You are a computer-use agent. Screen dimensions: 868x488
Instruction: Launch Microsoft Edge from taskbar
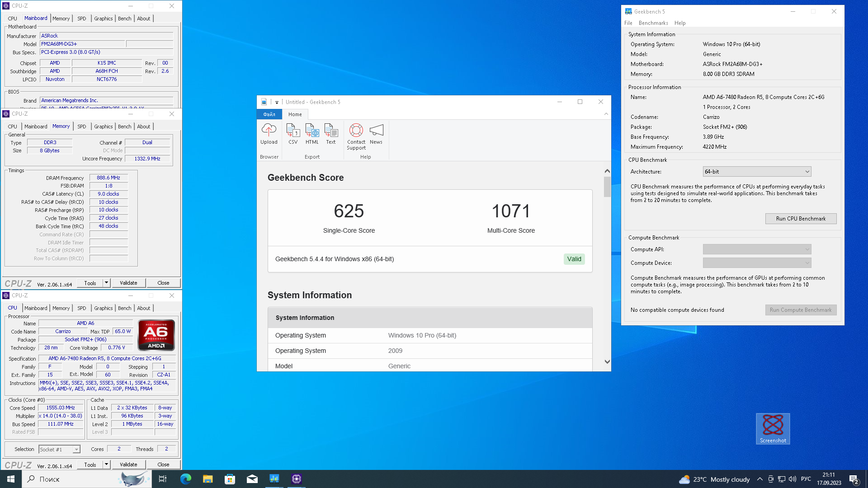coord(185,479)
